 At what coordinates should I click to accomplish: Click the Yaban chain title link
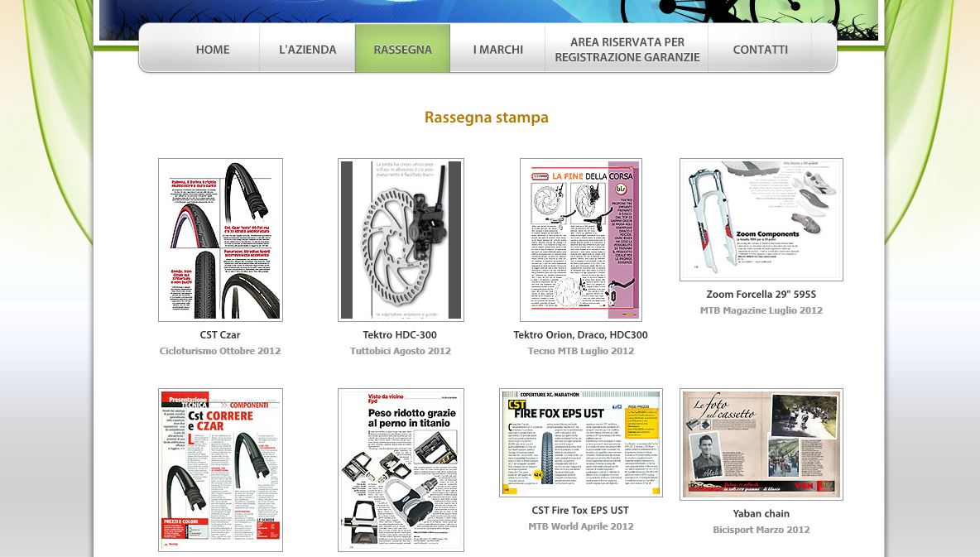coord(761,513)
